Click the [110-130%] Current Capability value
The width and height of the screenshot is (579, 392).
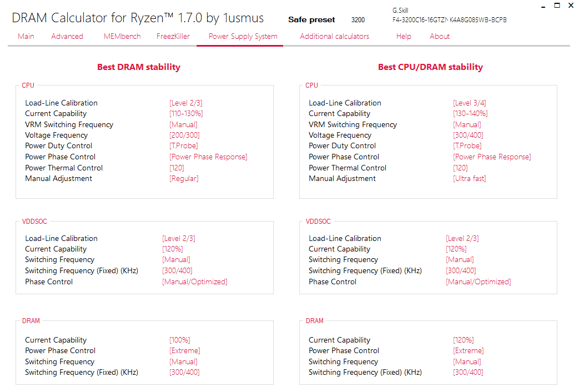tap(186, 114)
